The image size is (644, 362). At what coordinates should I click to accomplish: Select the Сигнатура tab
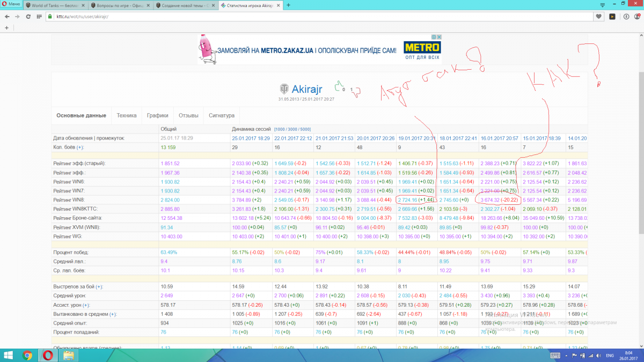pyautogui.click(x=222, y=115)
